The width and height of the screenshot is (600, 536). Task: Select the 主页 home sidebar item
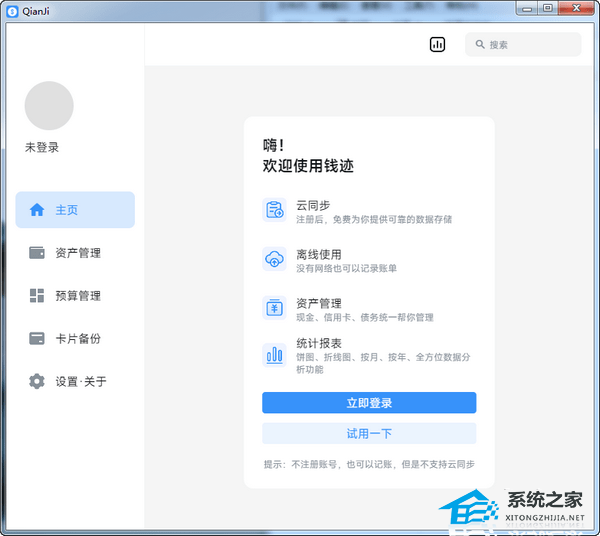tap(75, 210)
